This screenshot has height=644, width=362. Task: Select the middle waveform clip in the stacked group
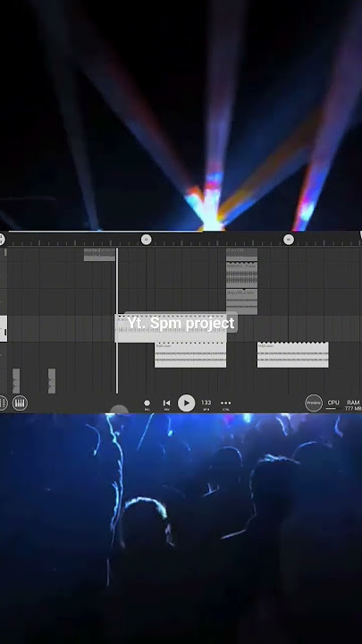241,275
